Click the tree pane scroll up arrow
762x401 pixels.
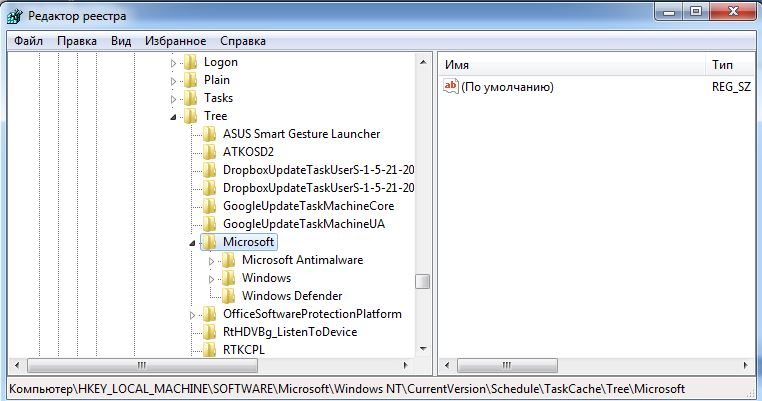[x=423, y=62]
